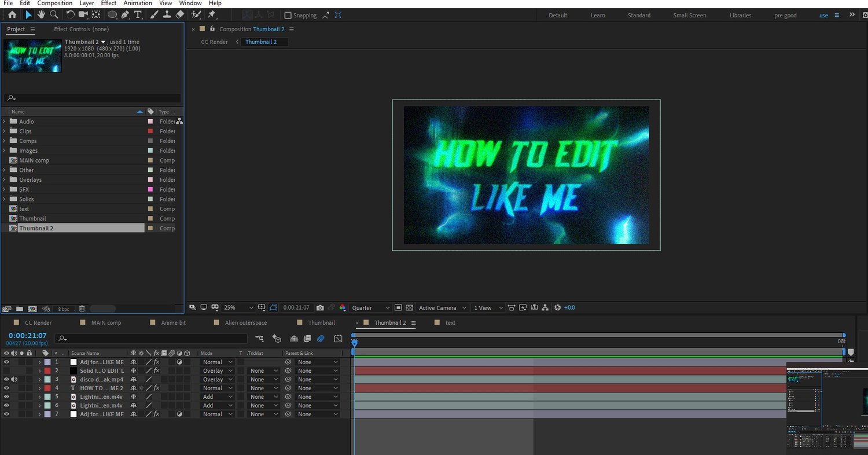
Task: Select the Horizontal Type tool
Action: point(138,14)
